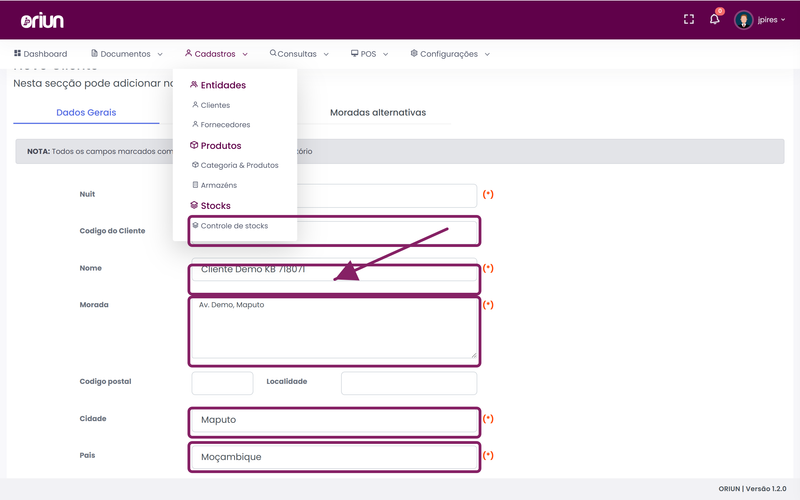Click the Codigo postal field
This screenshot has height=500, width=800.
pos(222,383)
